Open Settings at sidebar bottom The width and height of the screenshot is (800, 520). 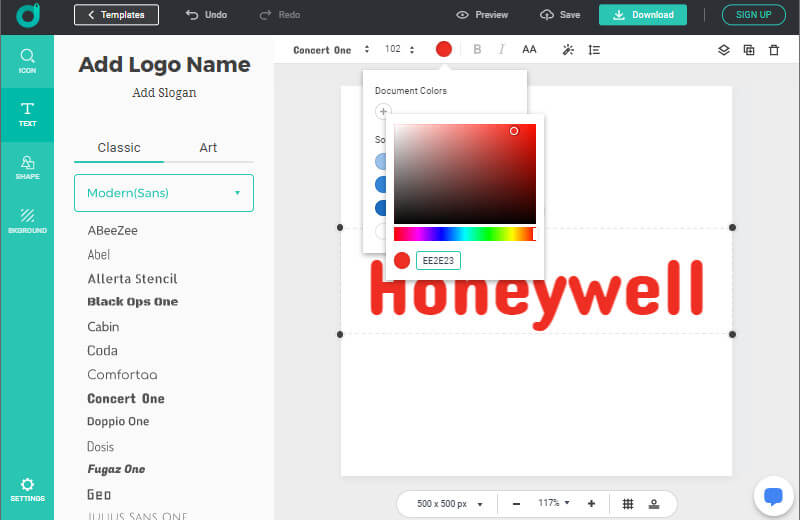tap(27, 490)
